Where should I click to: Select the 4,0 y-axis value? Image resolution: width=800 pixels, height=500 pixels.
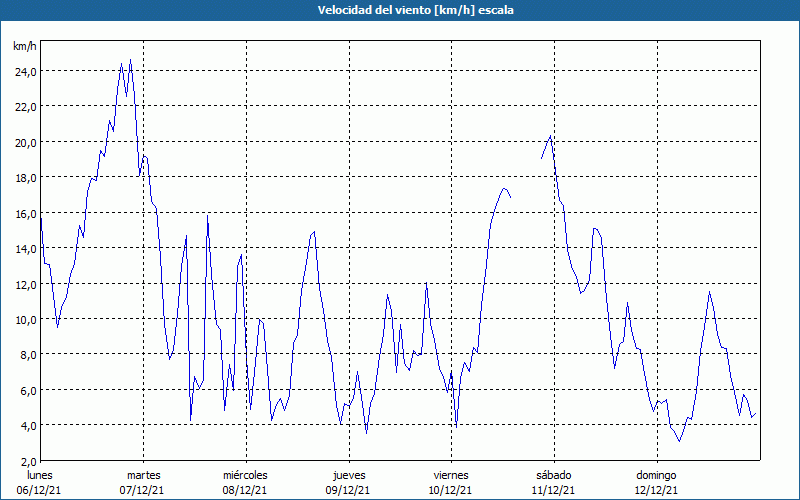tap(28, 426)
